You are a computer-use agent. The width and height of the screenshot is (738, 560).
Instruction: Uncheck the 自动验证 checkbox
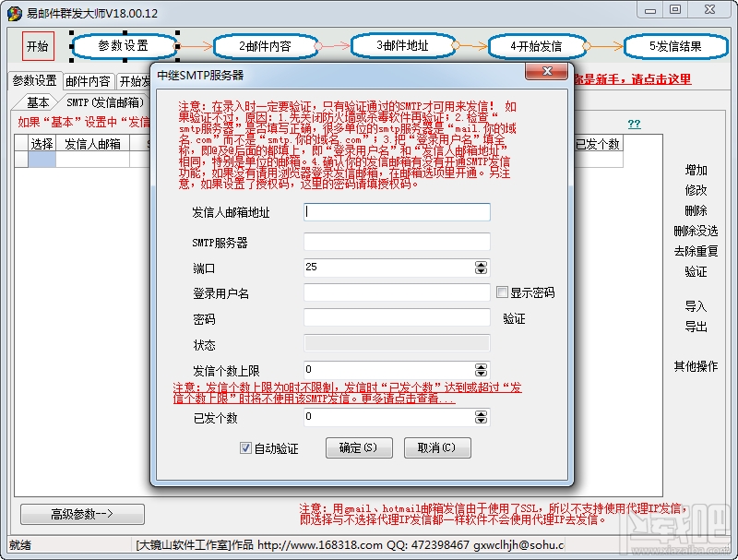click(245, 447)
